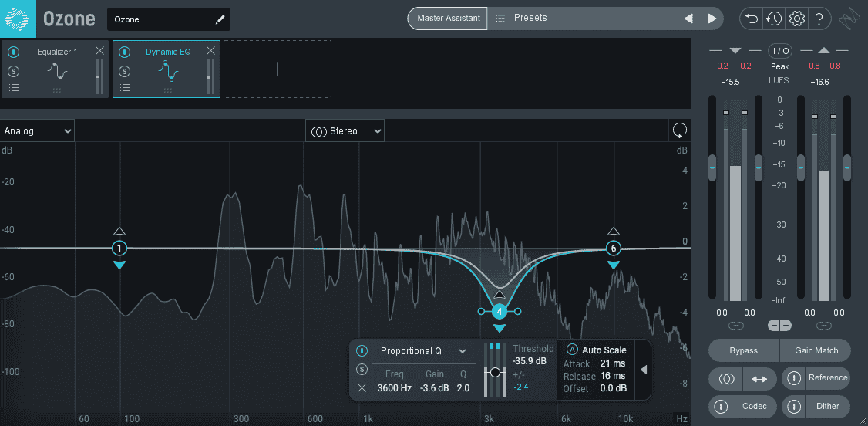
Task: Enable Reference power toggle
Action: (794, 378)
